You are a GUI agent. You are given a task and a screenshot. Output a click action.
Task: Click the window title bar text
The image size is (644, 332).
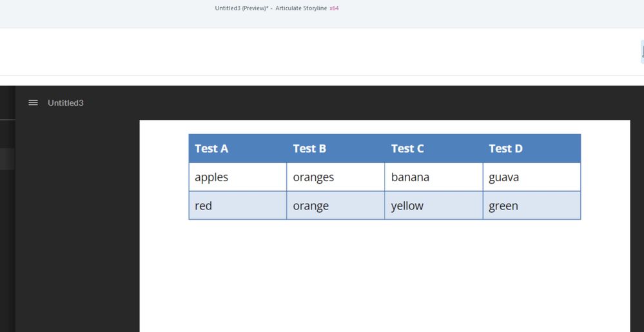tap(271, 8)
